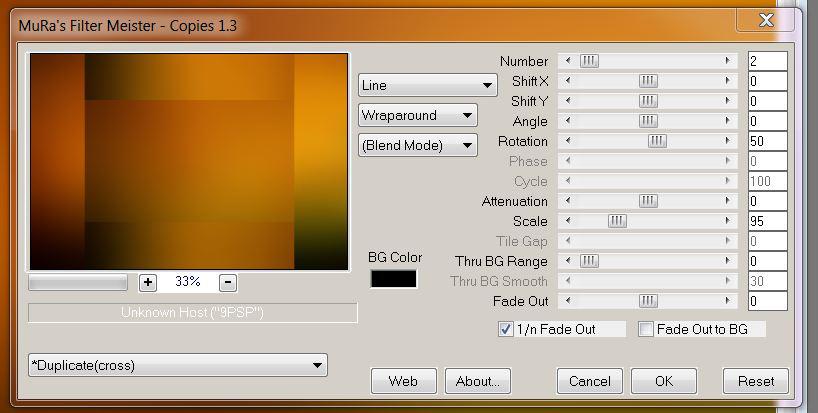The width and height of the screenshot is (818, 413).
Task: Click the Web button
Action: 403,381
